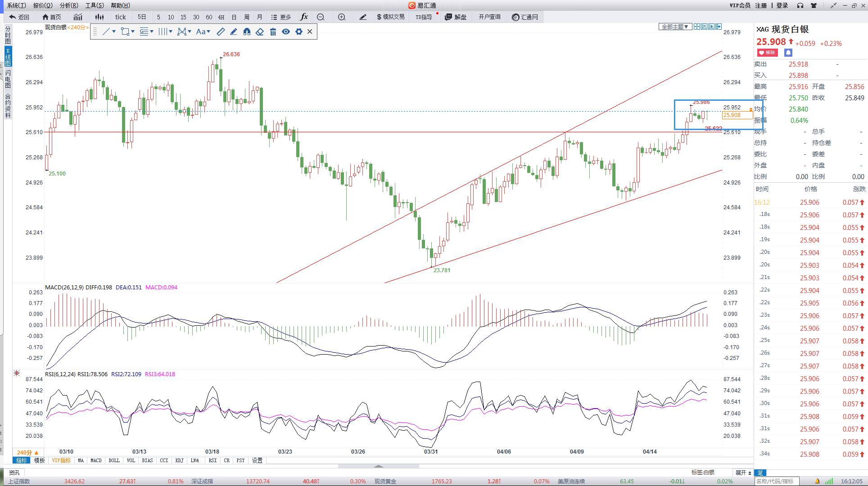Click the 登录 login link

(782, 5)
